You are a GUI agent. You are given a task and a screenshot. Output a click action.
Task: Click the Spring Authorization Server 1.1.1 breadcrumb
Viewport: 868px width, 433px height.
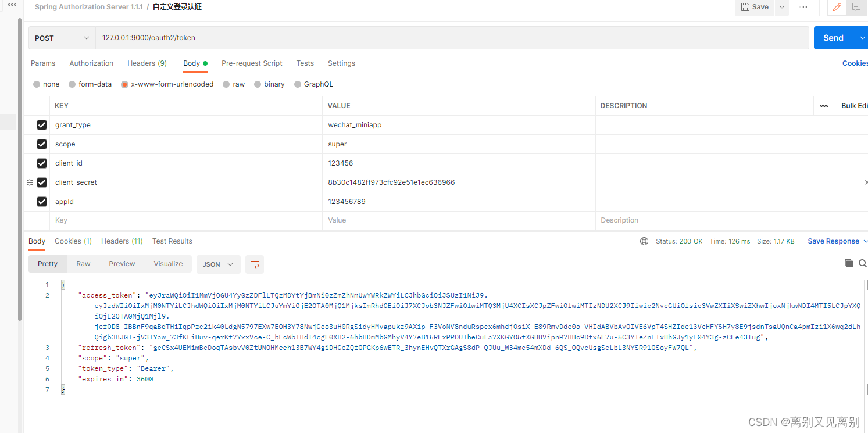point(89,7)
